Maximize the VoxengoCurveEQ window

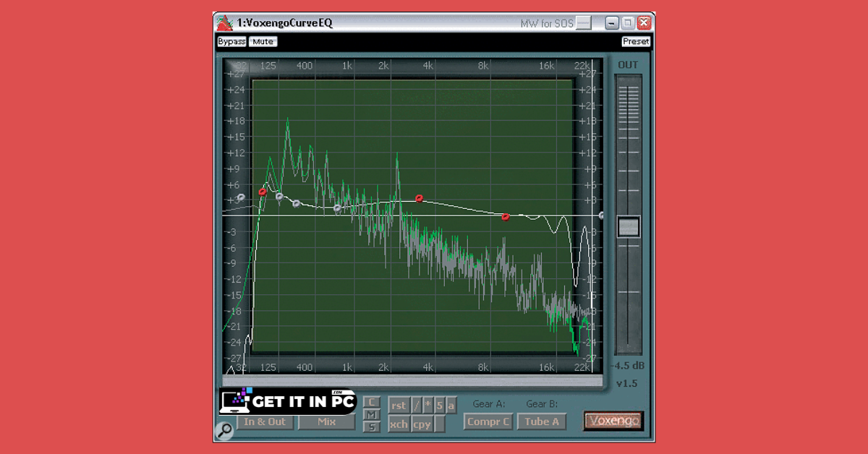(628, 23)
